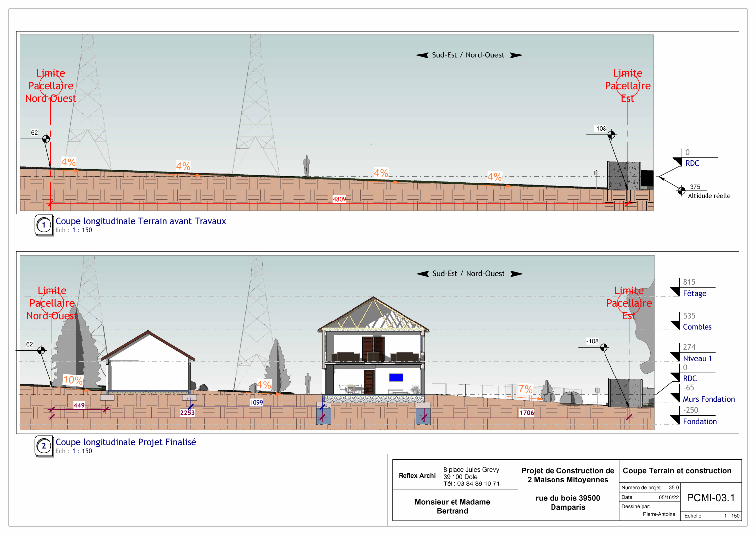Click the Altitude réelle 375 elevation symbol

682,191
